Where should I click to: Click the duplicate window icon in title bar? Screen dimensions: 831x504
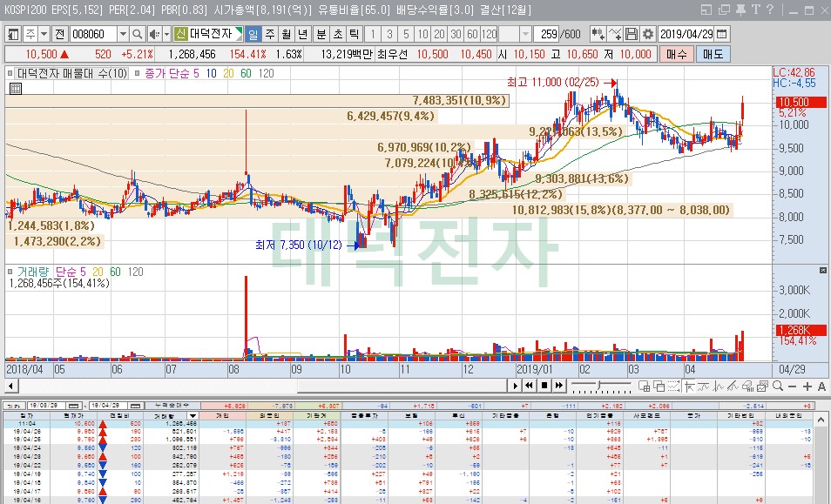[724, 10]
